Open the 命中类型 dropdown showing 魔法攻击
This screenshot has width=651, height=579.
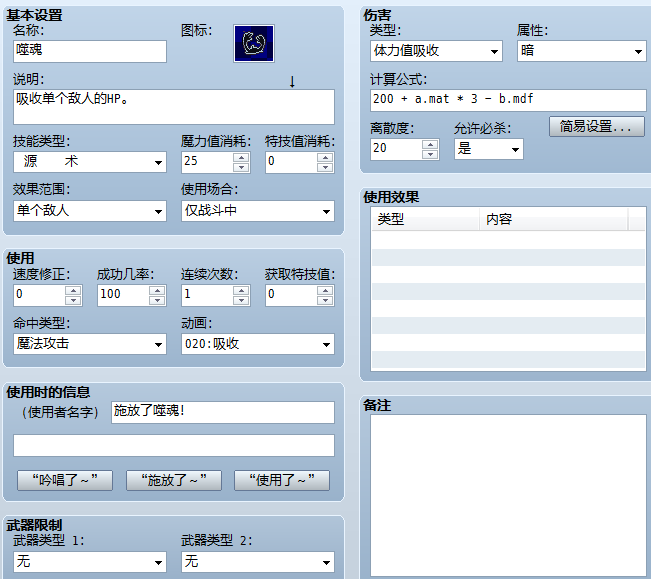pyautogui.click(x=90, y=344)
